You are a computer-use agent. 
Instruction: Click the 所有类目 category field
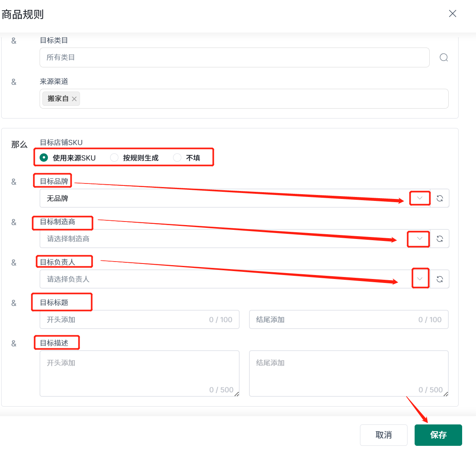tap(234, 57)
